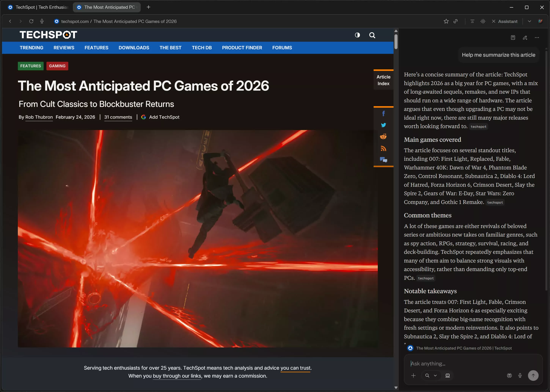
Task: Open the PRODUCT FINDER menu
Action: click(242, 48)
